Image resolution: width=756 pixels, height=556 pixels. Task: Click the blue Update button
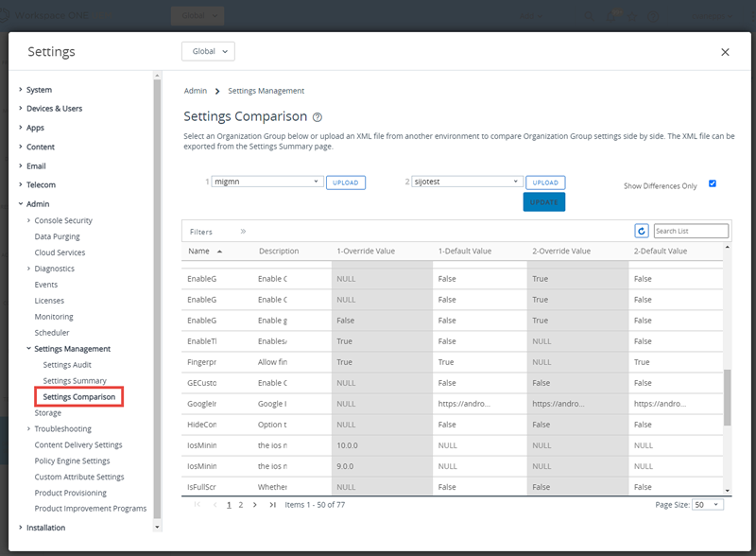(x=544, y=202)
